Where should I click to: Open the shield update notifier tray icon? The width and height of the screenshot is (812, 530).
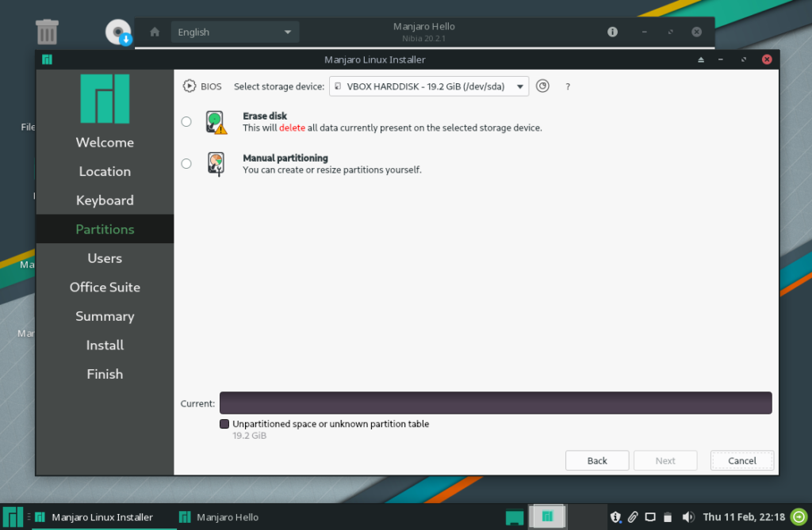point(615,517)
